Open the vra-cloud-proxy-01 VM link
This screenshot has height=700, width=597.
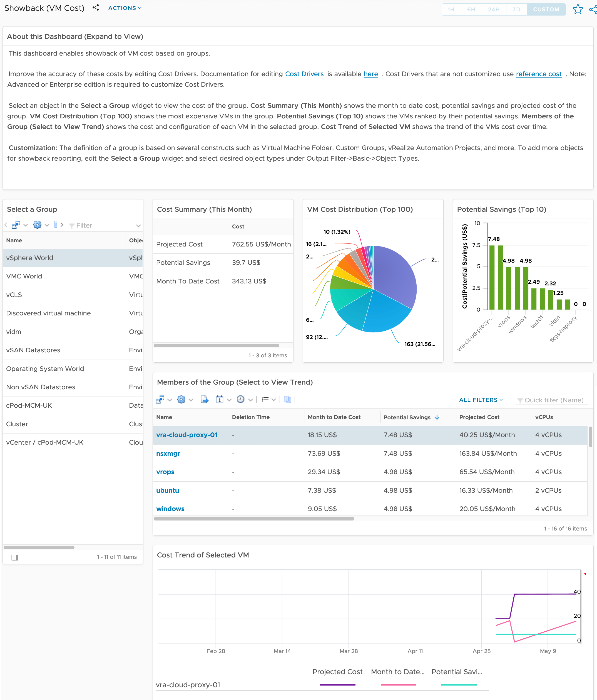point(186,435)
